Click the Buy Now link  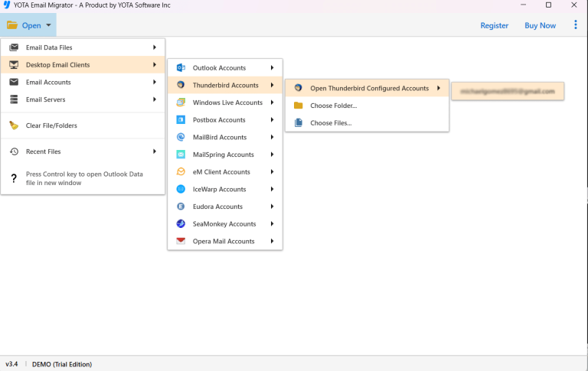(x=540, y=25)
